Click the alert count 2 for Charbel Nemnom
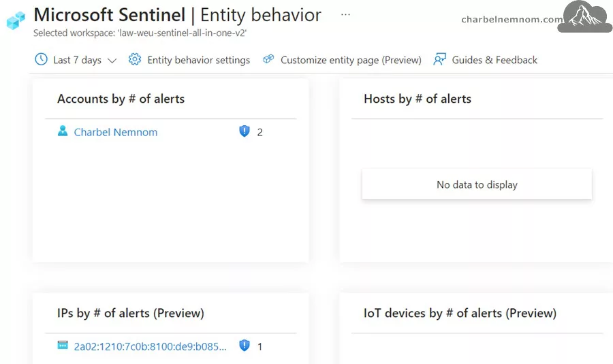This screenshot has height=364, width=613. click(x=260, y=133)
